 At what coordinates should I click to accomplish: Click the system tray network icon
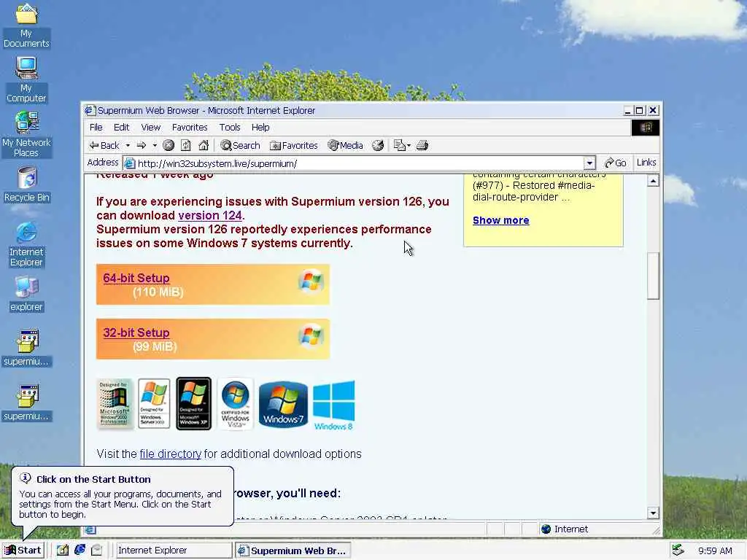(678, 551)
